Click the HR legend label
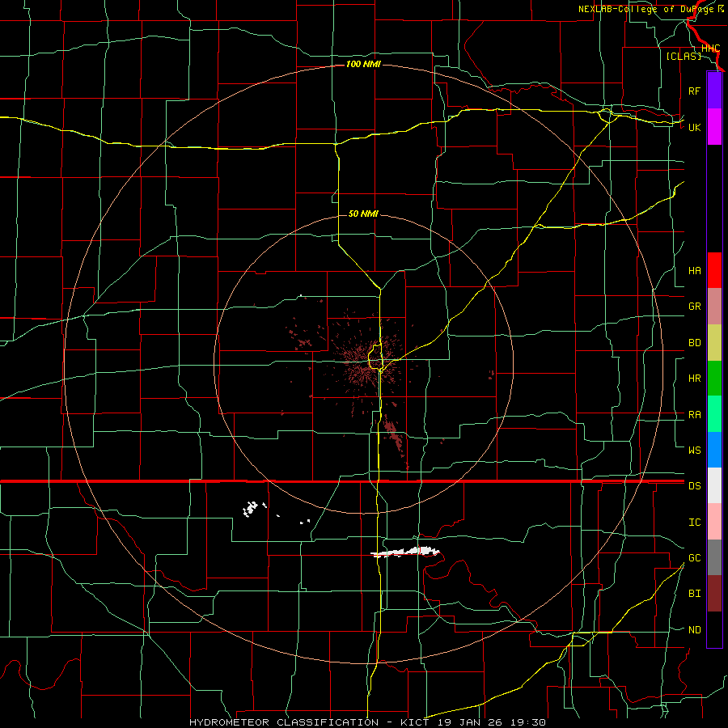Viewport: 728px width, 728px height. (x=694, y=379)
